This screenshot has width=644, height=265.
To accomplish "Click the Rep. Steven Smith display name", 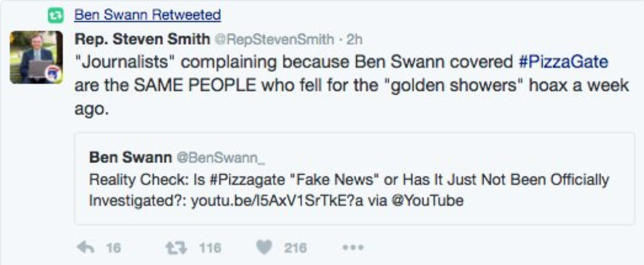I will click(142, 39).
